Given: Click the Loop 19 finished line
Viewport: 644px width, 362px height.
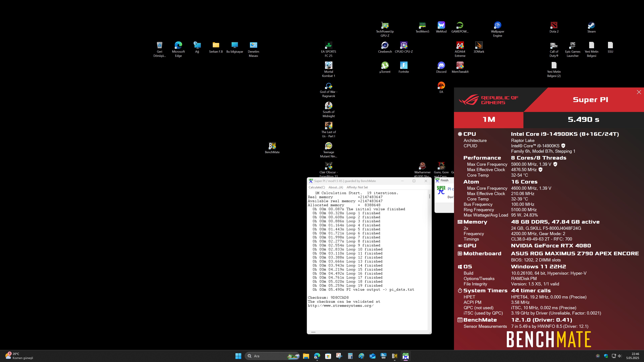Looking at the screenshot, I should (347, 286).
